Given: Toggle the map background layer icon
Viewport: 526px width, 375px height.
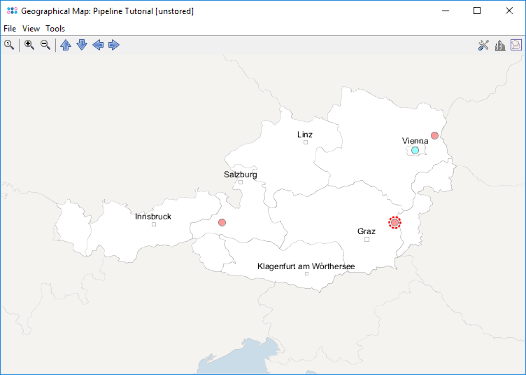Looking at the screenshot, I should tap(516, 45).
